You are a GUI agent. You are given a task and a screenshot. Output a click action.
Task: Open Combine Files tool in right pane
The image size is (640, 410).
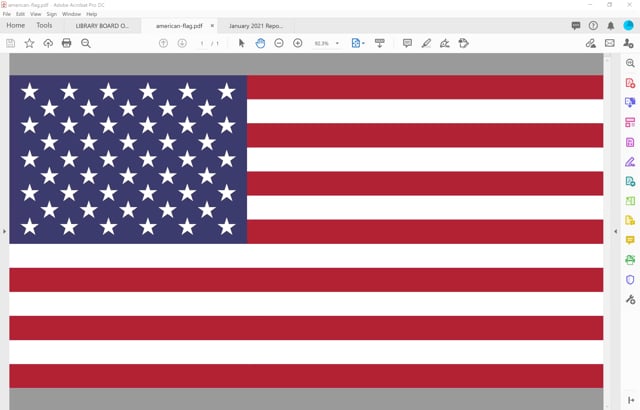tap(630, 102)
